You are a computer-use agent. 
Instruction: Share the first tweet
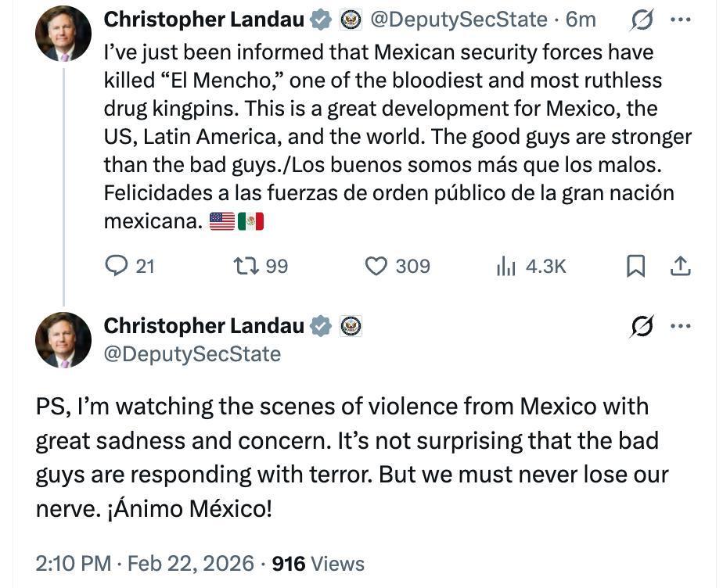point(681,267)
